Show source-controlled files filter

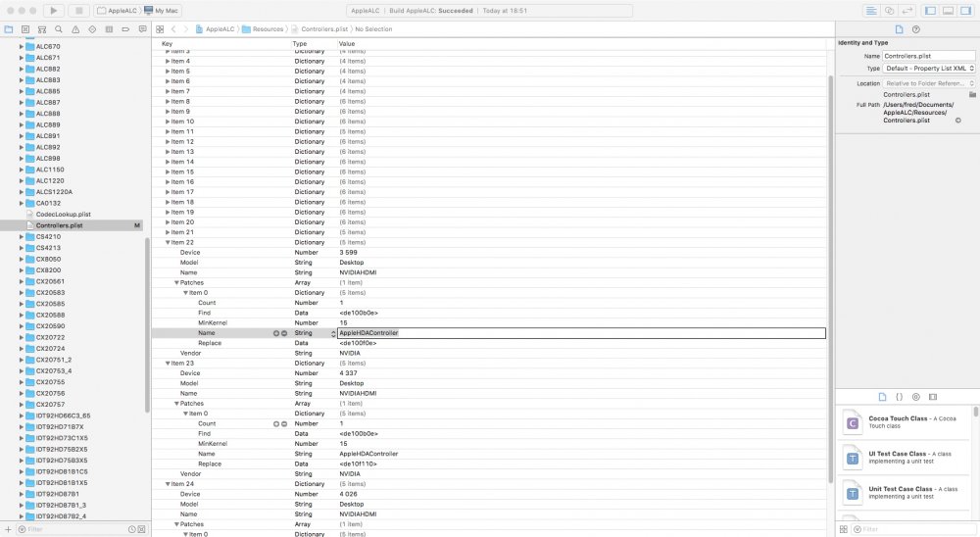pos(142,529)
